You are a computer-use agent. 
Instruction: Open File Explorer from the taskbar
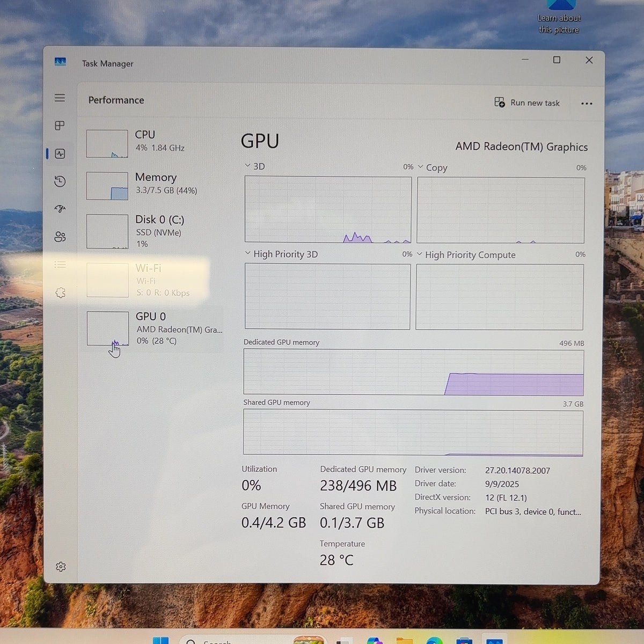coord(405,640)
